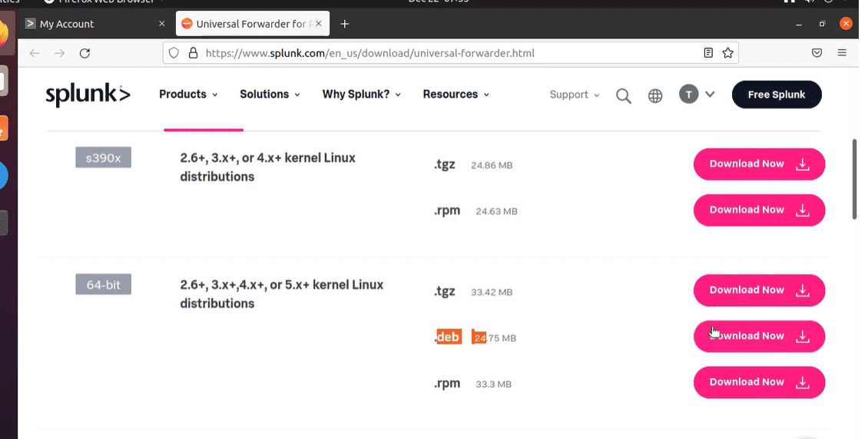Close the My Account tab

coord(161,23)
